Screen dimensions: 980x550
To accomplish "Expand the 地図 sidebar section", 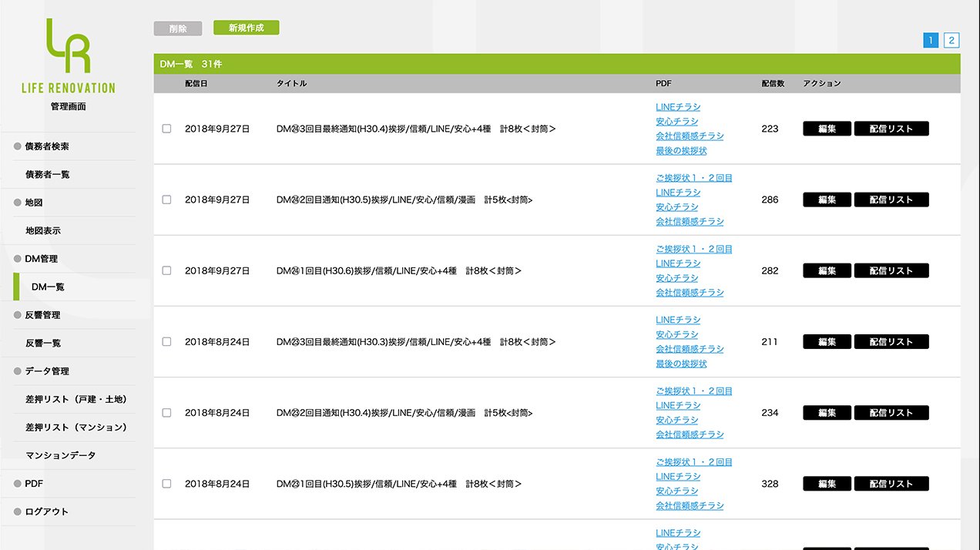I will (34, 203).
